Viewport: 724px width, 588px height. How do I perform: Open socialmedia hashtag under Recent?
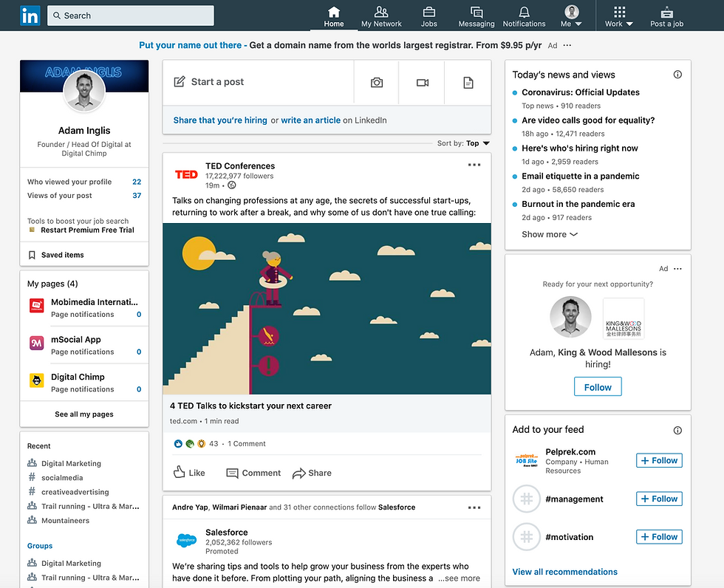(62, 478)
